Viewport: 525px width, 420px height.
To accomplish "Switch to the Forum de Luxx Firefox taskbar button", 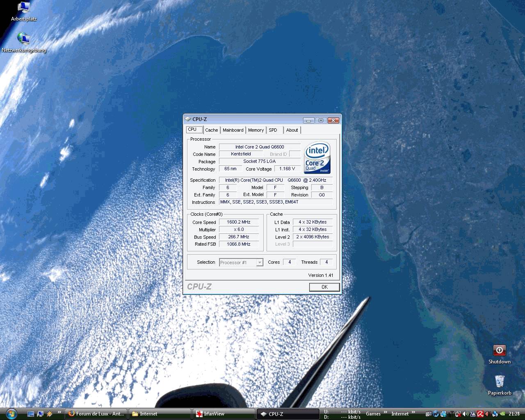I will pyautogui.click(x=96, y=414).
